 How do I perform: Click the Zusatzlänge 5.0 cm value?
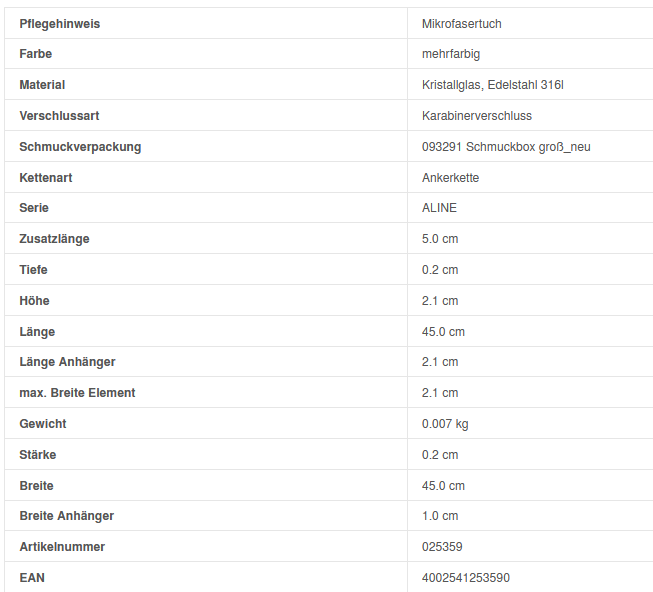pyautogui.click(x=440, y=239)
